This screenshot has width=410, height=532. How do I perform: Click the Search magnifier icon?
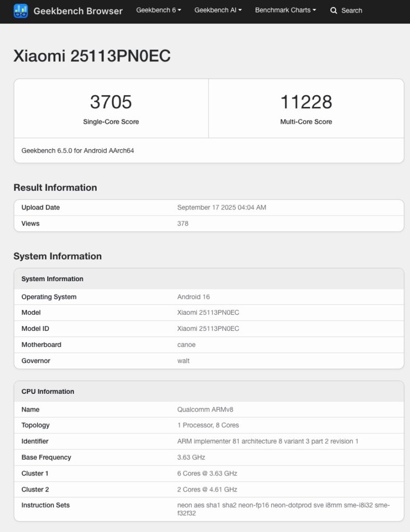[x=334, y=10]
